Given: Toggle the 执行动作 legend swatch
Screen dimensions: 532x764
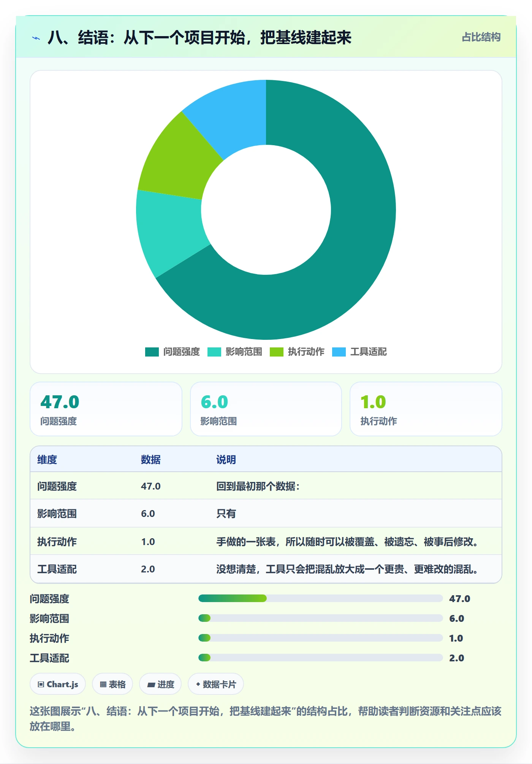Looking at the screenshot, I should coord(277,352).
